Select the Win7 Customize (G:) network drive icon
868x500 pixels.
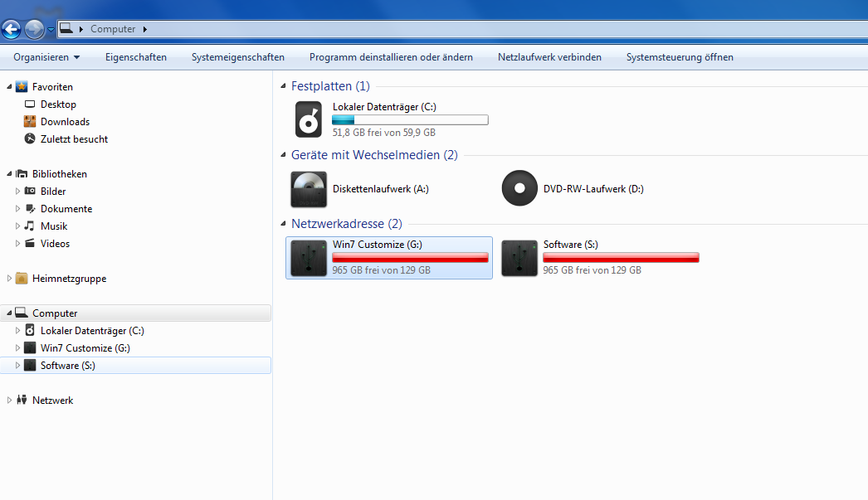[309, 258]
